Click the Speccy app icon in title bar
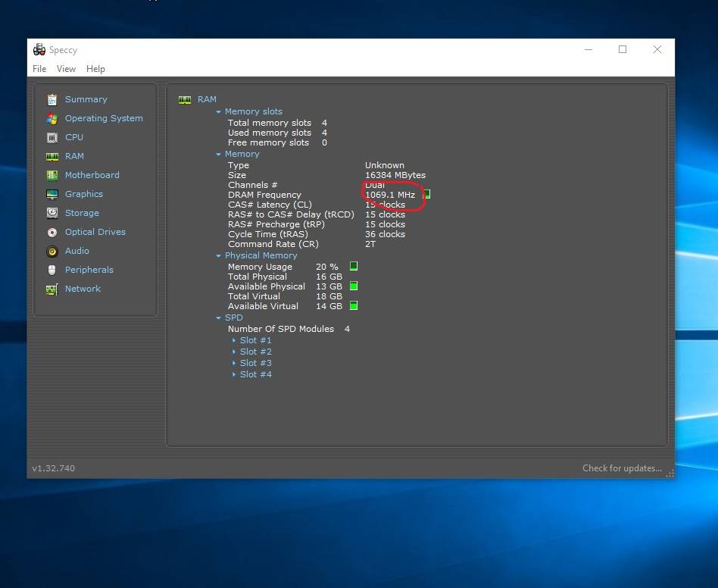Image resolution: width=718 pixels, height=588 pixels. [39, 49]
